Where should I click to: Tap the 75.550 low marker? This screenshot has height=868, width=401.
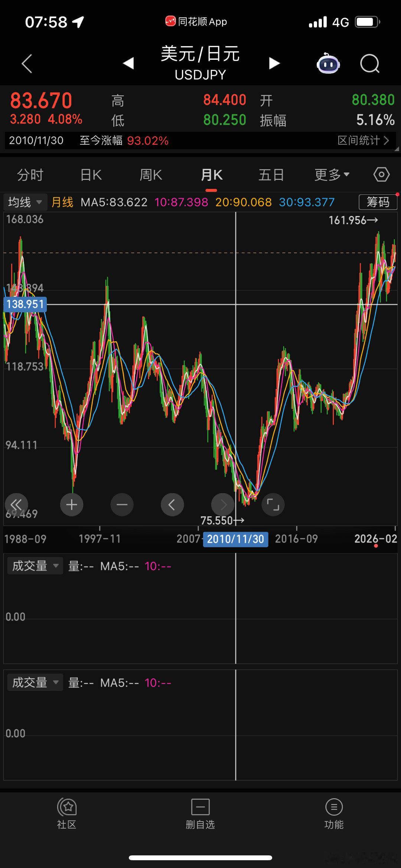[x=222, y=521]
